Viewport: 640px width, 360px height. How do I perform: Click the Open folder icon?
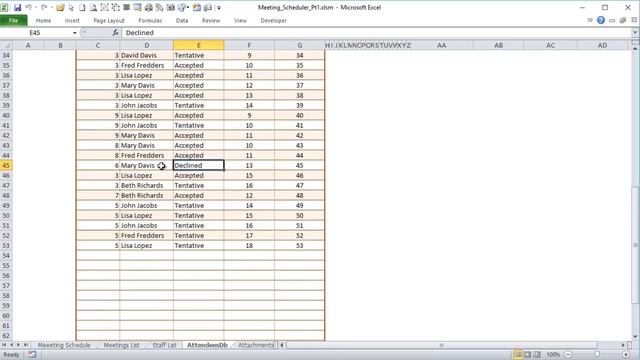[x=60, y=8]
